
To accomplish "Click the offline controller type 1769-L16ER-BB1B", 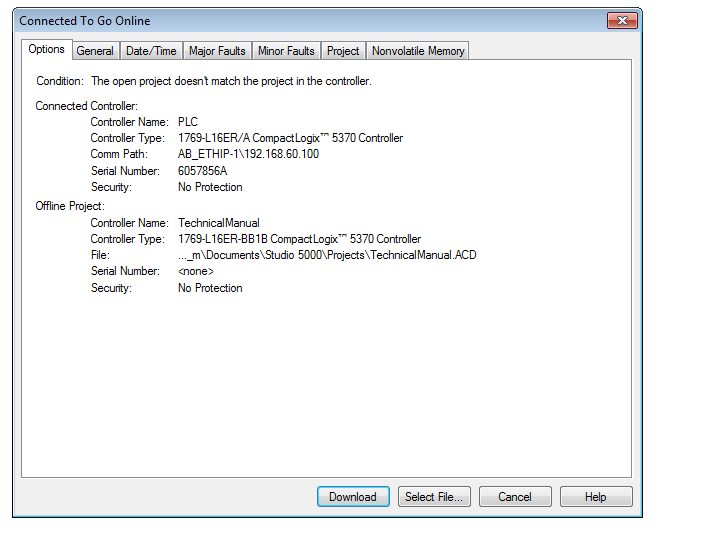I will click(299, 239).
